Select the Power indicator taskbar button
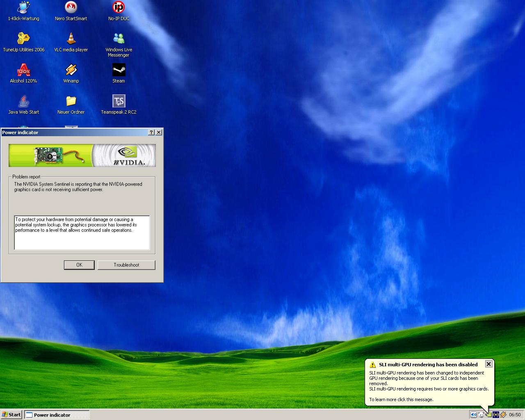This screenshot has height=420, width=525. click(x=57, y=415)
